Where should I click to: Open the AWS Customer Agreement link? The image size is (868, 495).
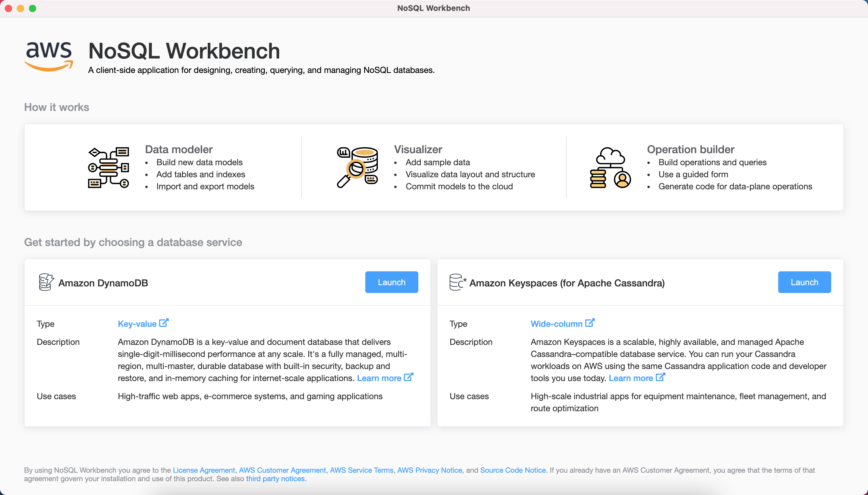pyautogui.click(x=282, y=470)
